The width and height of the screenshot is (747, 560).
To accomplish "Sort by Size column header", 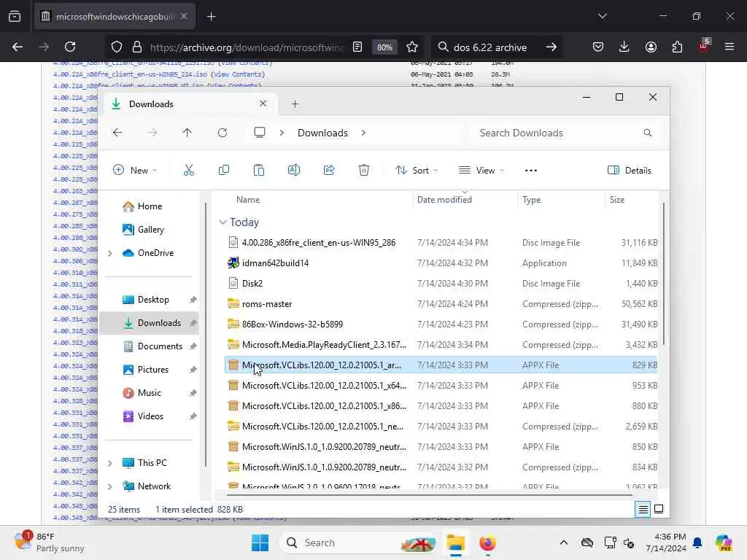I will 617,200.
